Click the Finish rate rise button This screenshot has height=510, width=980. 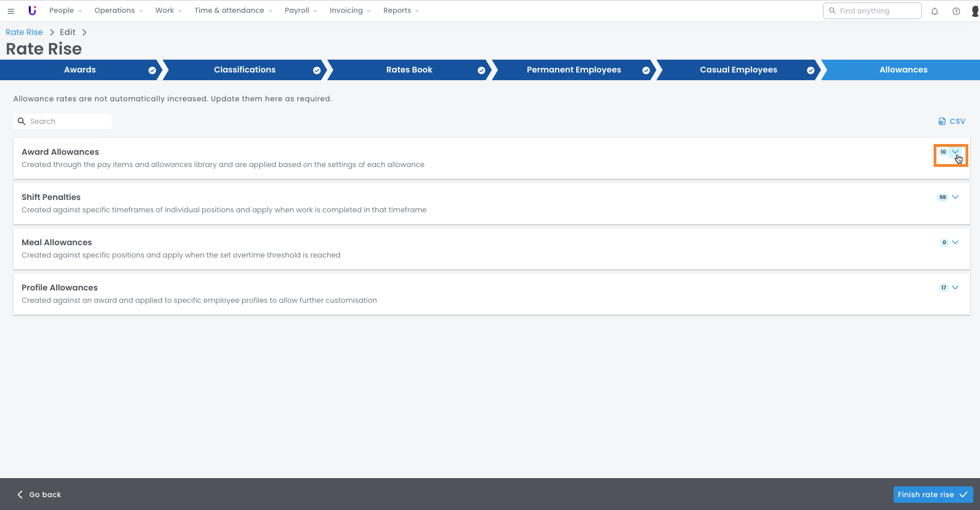[933, 495]
